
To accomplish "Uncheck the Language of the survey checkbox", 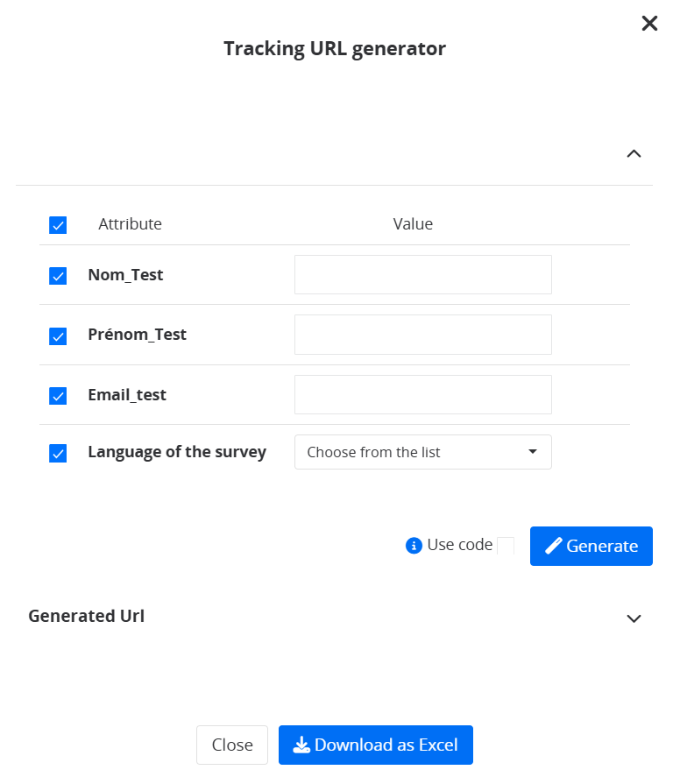I will pyautogui.click(x=58, y=454).
